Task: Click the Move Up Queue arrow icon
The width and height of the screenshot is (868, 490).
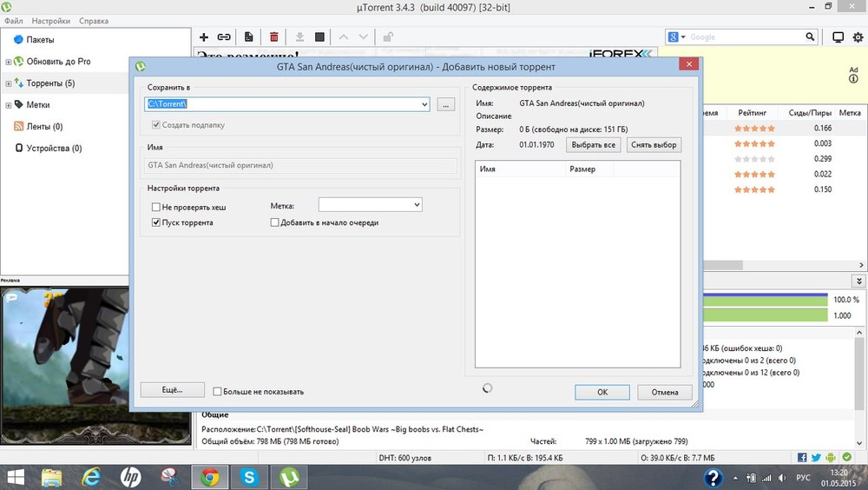Action: point(343,37)
